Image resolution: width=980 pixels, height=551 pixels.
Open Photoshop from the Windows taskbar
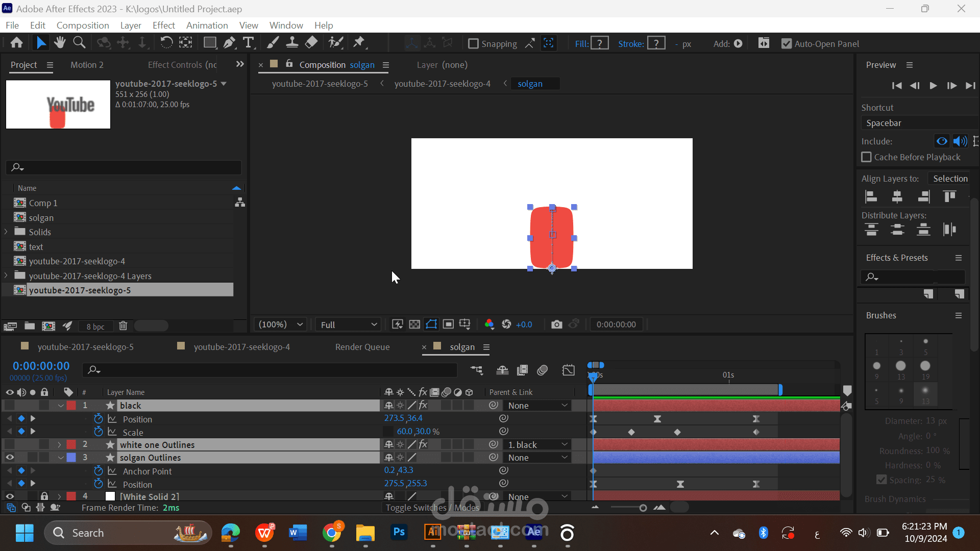pos(399,533)
